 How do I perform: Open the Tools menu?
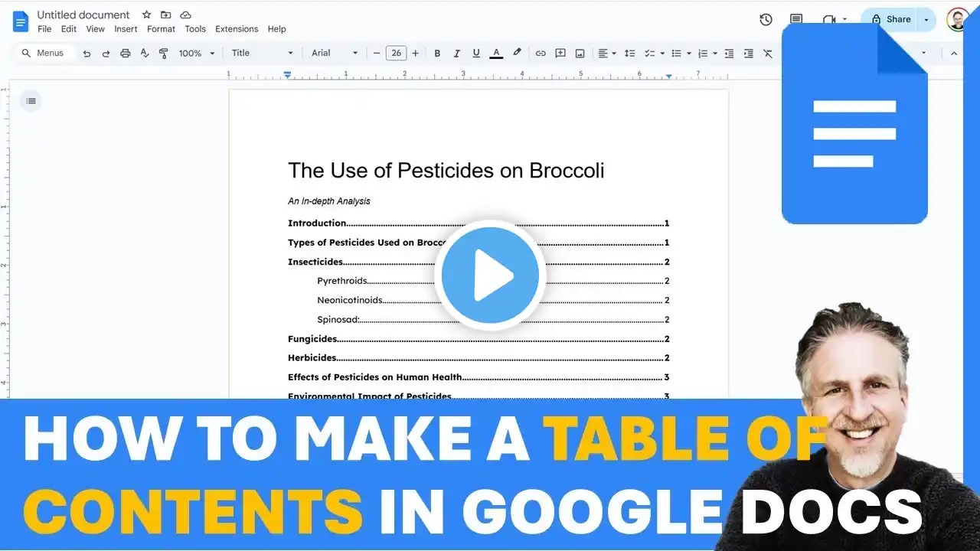(195, 29)
